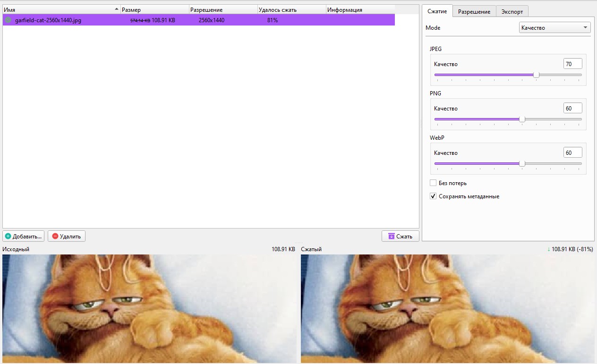The image size is (597, 364).
Task: Click the green plus icon on Добавить
Action: (8, 236)
